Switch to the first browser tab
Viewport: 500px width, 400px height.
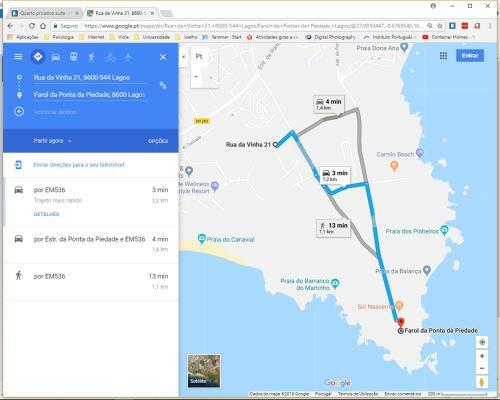pos(44,13)
